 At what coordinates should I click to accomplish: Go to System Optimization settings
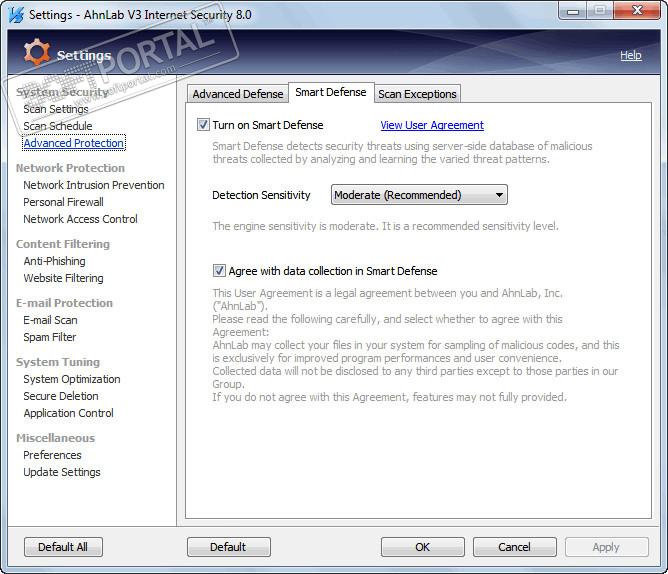click(72, 379)
